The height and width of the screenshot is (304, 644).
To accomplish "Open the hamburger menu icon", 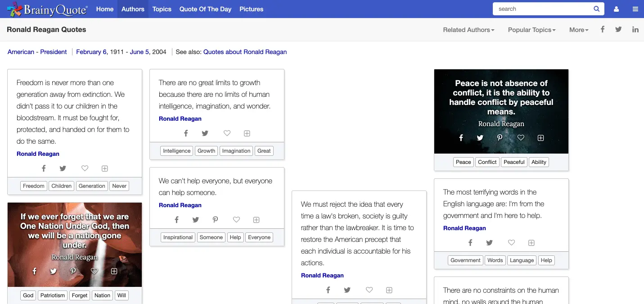I will point(635,9).
